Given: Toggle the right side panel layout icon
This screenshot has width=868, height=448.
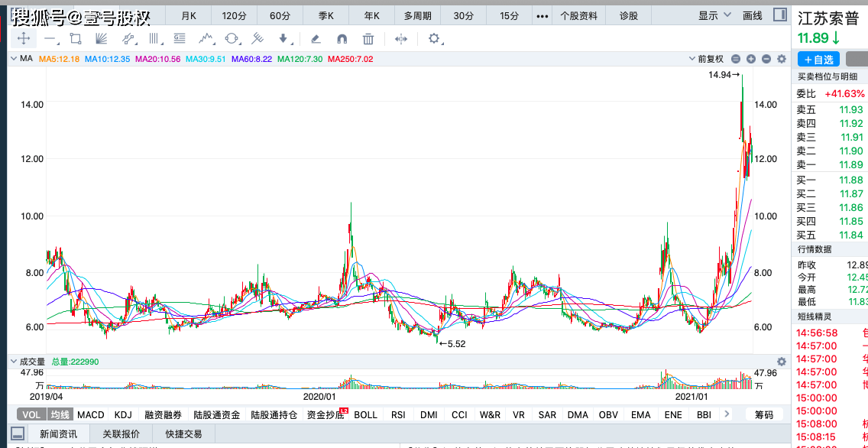Looking at the screenshot, I should (x=779, y=15).
